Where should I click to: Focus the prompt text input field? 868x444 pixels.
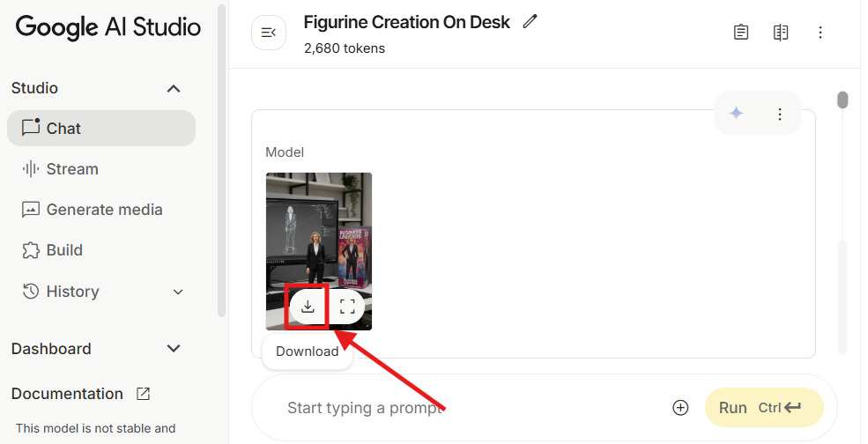[467, 408]
